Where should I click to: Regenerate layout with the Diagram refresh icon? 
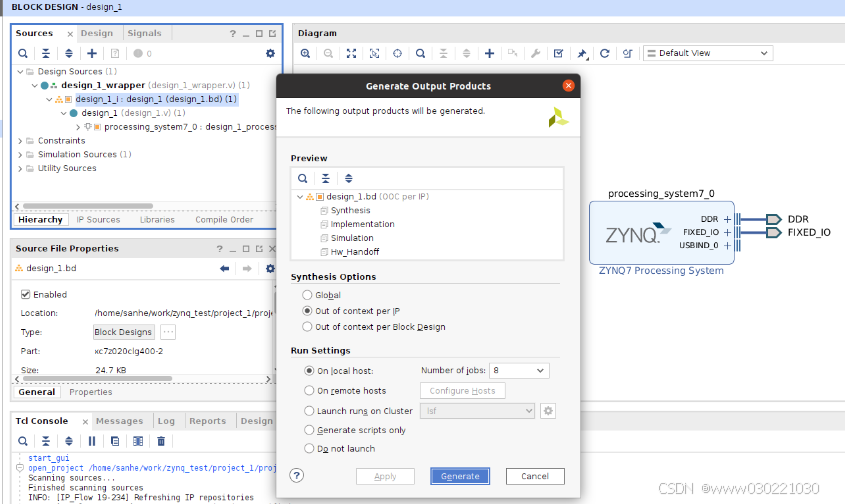tap(605, 53)
